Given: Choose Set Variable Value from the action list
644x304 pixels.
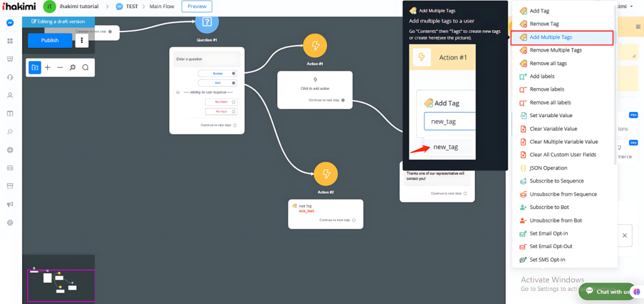Looking at the screenshot, I should pyautogui.click(x=551, y=115).
